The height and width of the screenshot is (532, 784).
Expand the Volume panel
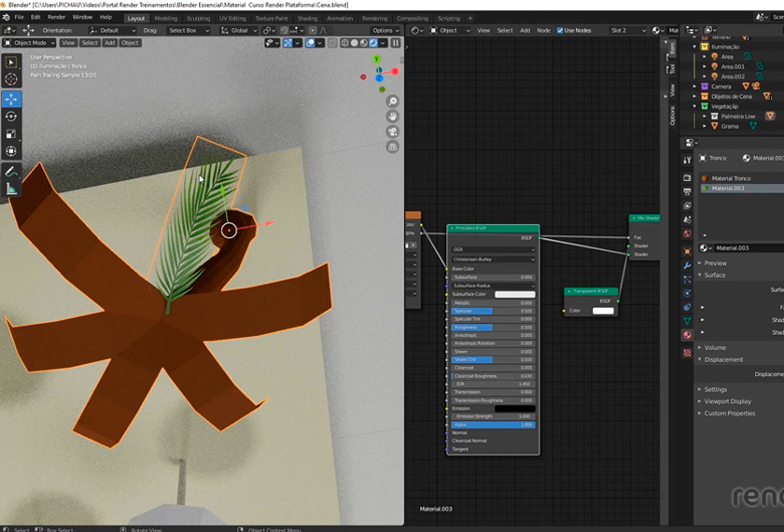click(715, 347)
